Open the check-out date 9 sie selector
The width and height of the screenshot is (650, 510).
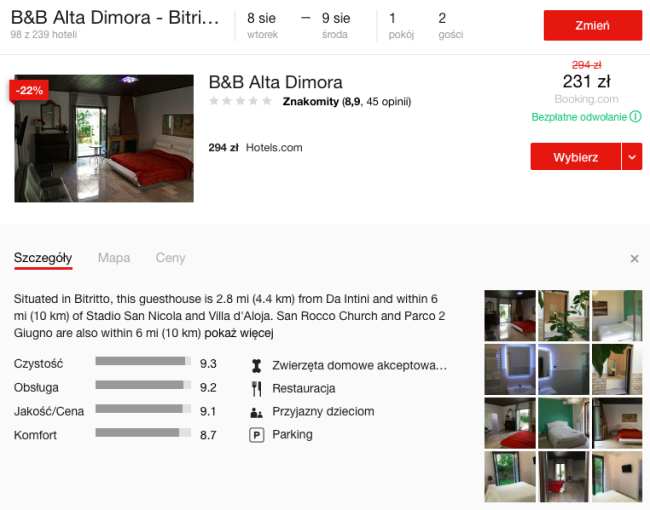click(335, 25)
